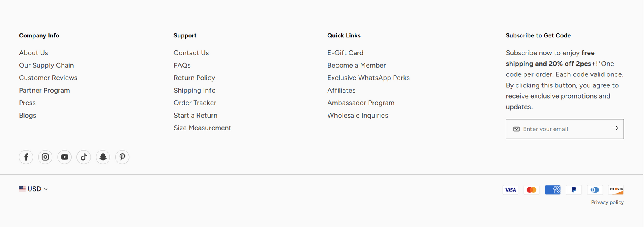Open the Snapchat social icon
The image size is (644, 227).
[x=103, y=157]
